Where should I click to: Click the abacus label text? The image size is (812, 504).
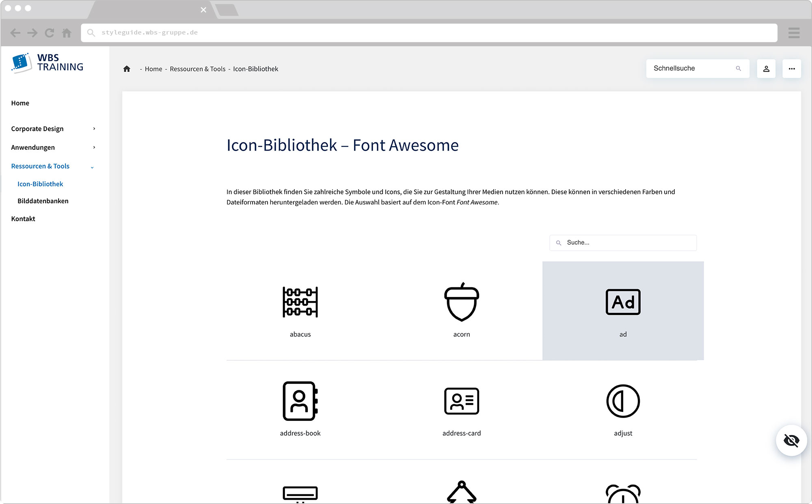tap(300, 334)
